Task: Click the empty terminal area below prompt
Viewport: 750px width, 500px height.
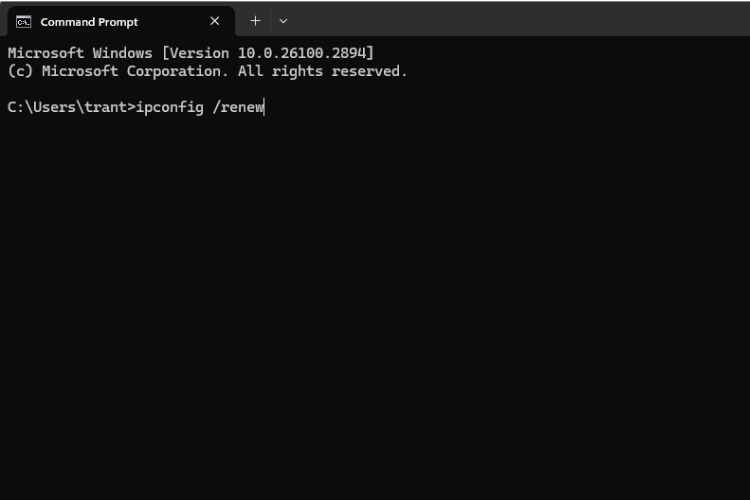Action: (375, 300)
